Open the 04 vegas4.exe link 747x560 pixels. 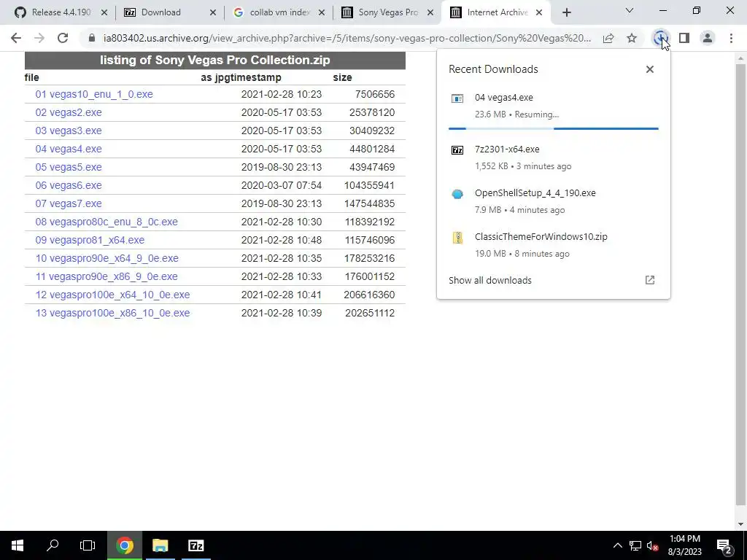[69, 149]
